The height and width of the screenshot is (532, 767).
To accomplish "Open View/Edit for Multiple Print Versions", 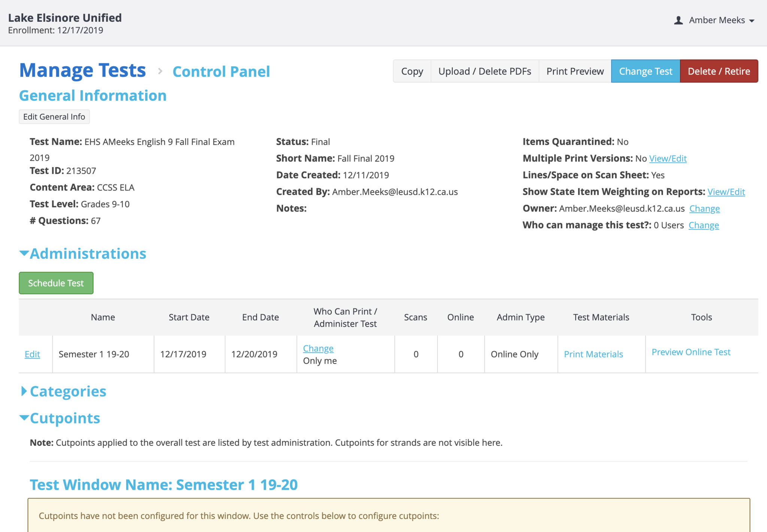I will tap(668, 158).
